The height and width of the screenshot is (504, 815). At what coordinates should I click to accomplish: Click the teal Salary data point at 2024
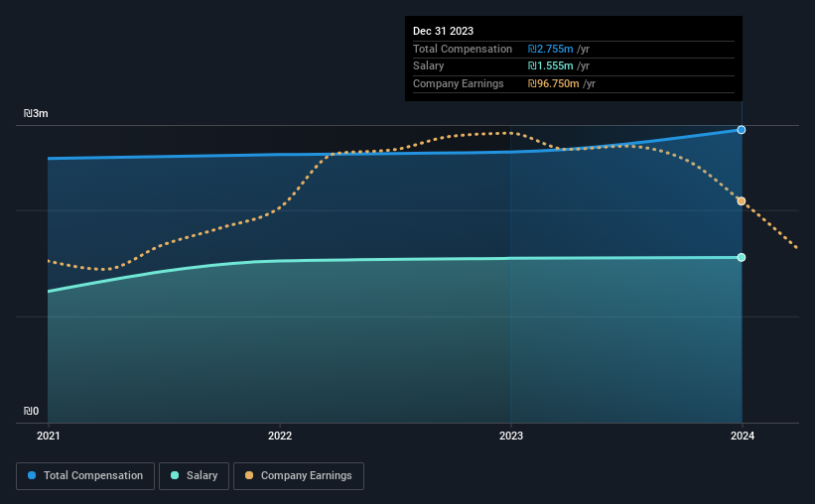pos(742,257)
